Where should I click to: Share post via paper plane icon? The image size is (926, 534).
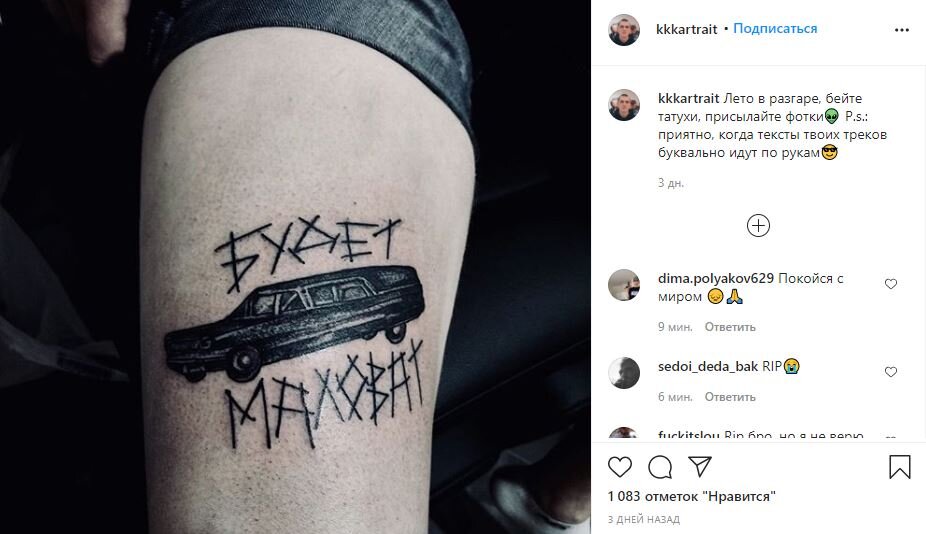point(700,466)
